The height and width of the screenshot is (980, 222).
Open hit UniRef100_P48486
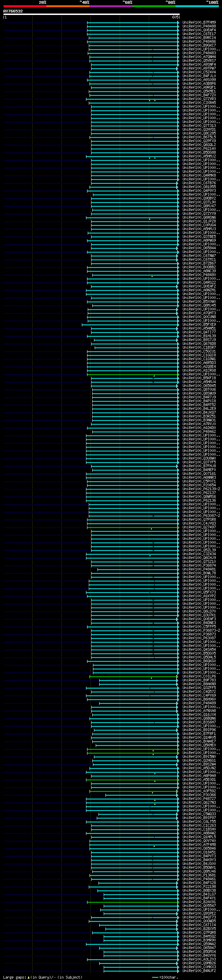[x=199, y=41]
